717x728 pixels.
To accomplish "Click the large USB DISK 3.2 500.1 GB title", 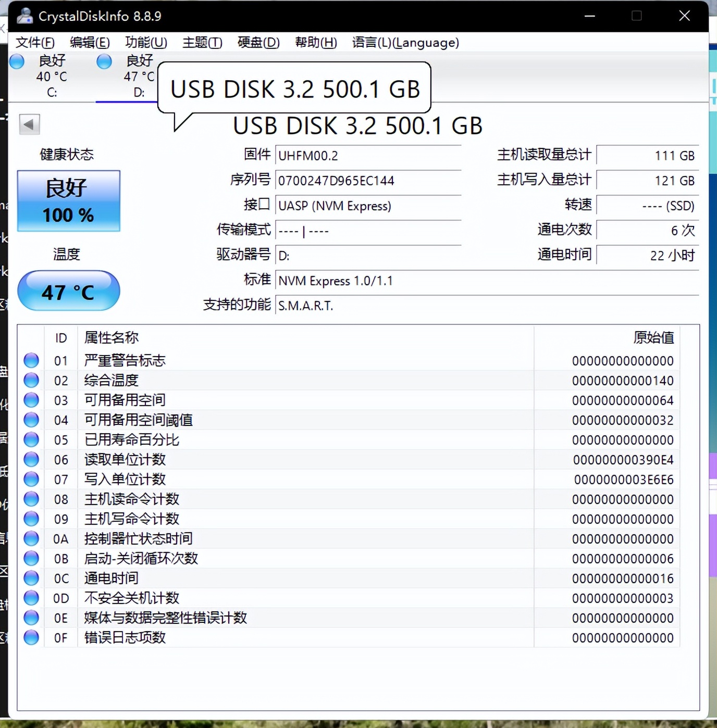I will point(357,126).
